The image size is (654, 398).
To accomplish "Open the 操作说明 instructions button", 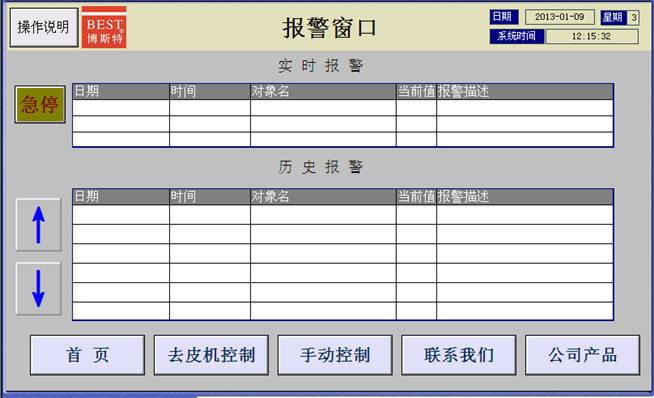I will click(44, 27).
